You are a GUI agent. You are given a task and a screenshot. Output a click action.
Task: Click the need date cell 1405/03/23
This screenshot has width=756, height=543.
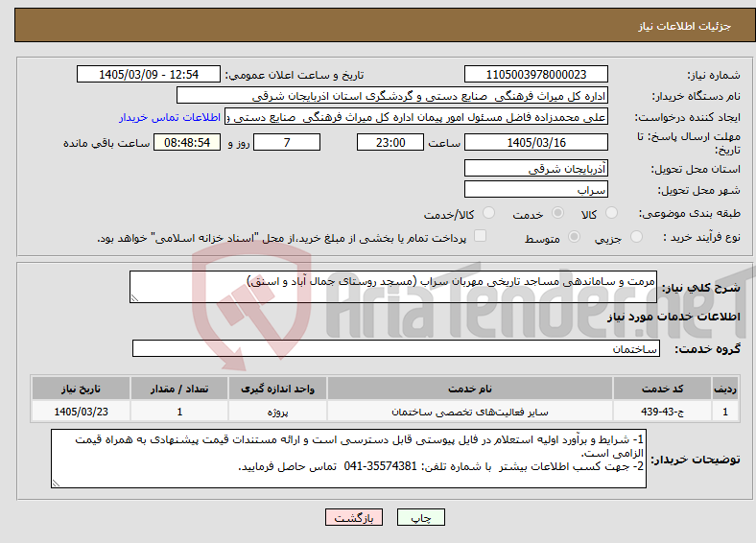click(x=81, y=412)
